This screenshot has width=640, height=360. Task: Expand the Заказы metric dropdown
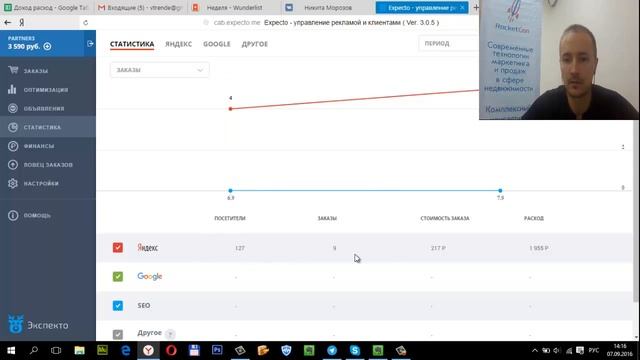click(160, 70)
